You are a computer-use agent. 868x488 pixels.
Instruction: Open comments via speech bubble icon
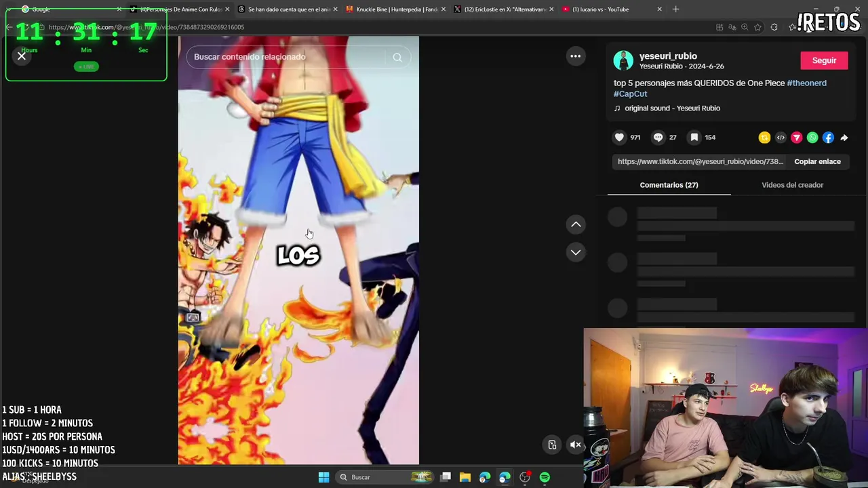pyautogui.click(x=658, y=138)
